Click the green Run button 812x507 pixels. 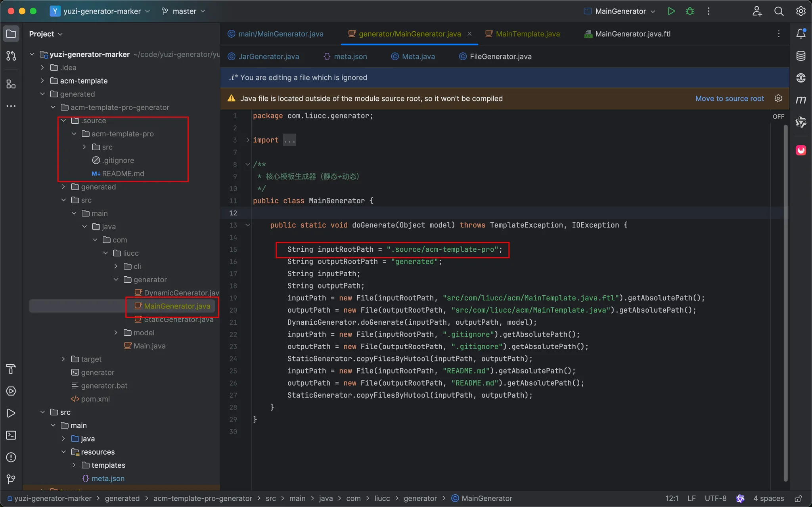671,11
